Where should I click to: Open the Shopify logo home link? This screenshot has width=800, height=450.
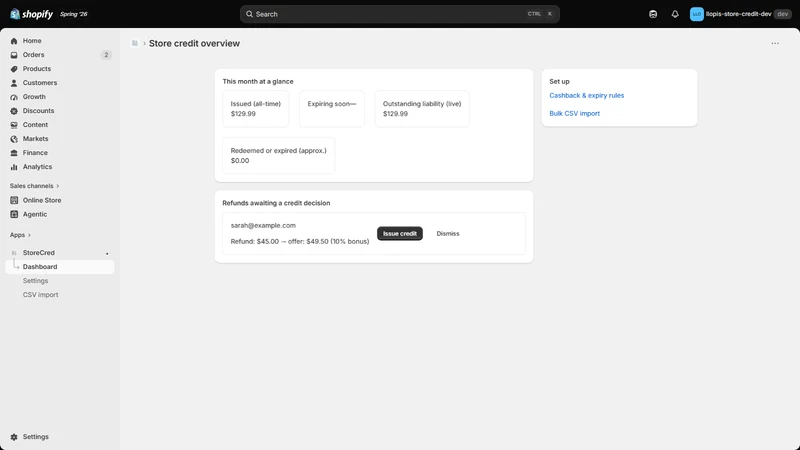[32, 14]
